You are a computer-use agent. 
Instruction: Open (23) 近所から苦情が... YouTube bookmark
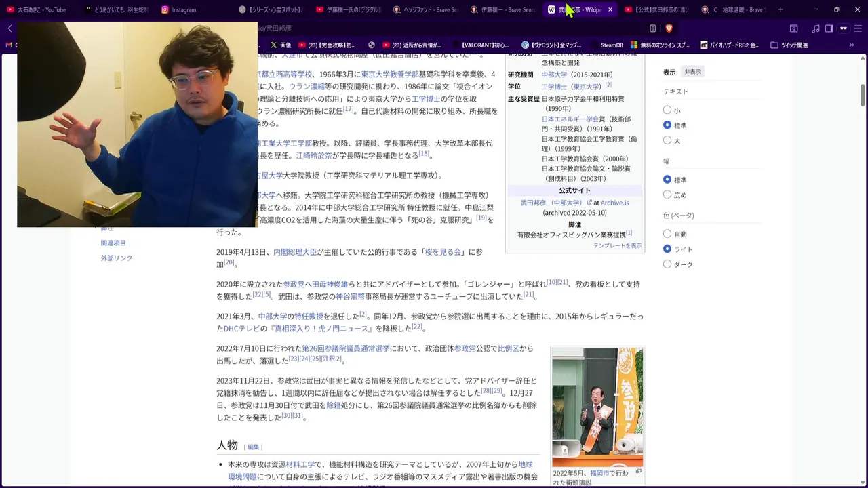pyautogui.click(x=411, y=45)
